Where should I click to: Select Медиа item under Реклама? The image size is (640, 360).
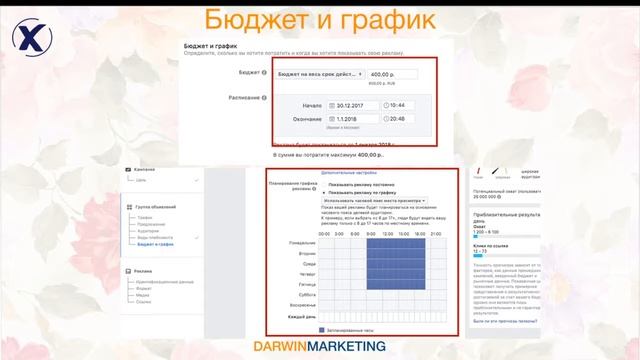[x=142, y=295]
